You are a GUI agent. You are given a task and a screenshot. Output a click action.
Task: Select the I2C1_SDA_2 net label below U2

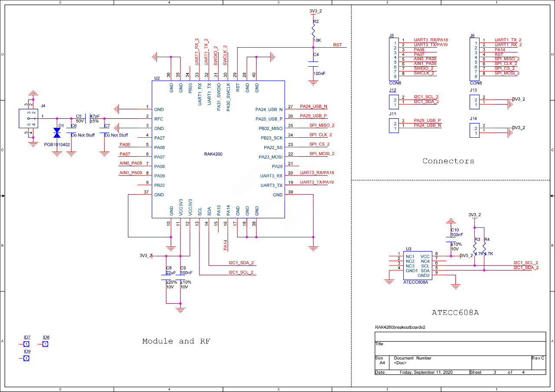pyautogui.click(x=241, y=263)
